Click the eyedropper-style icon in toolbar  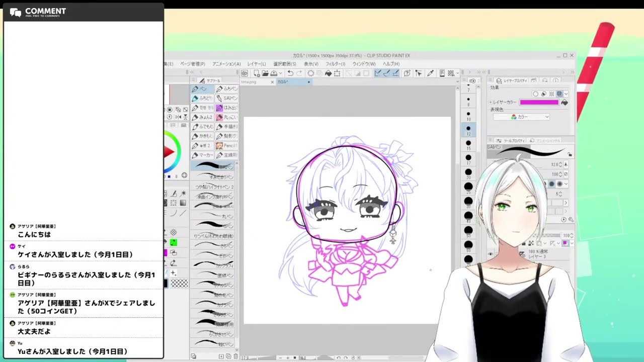point(430,73)
